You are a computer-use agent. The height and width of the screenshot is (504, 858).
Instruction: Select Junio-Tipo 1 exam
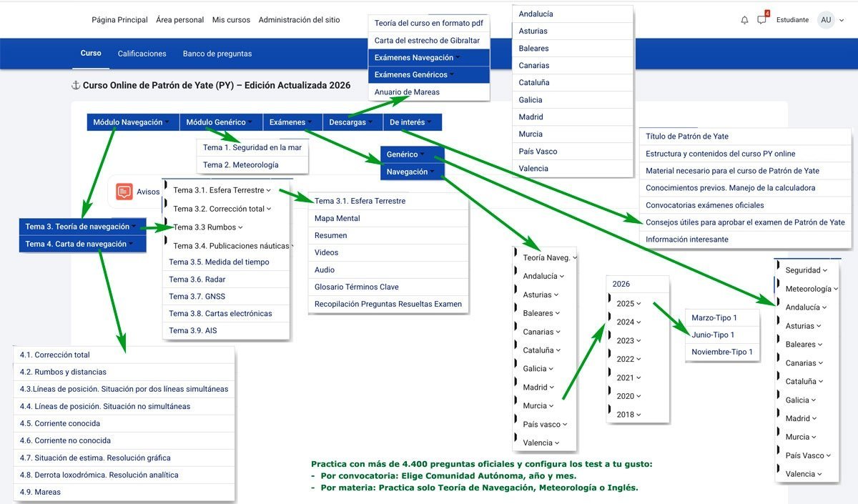pos(713,335)
